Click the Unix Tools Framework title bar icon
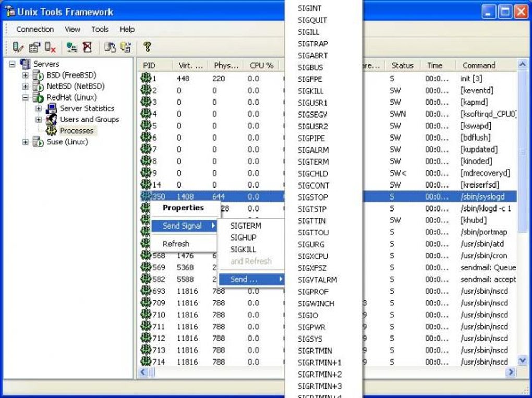Viewport: 532px width, 398px height. (x=10, y=11)
